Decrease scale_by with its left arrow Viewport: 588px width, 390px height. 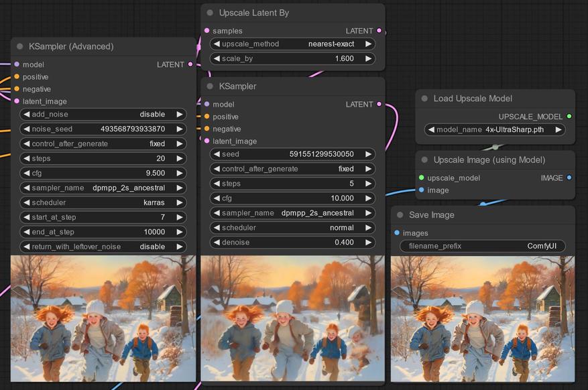pos(217,58)
